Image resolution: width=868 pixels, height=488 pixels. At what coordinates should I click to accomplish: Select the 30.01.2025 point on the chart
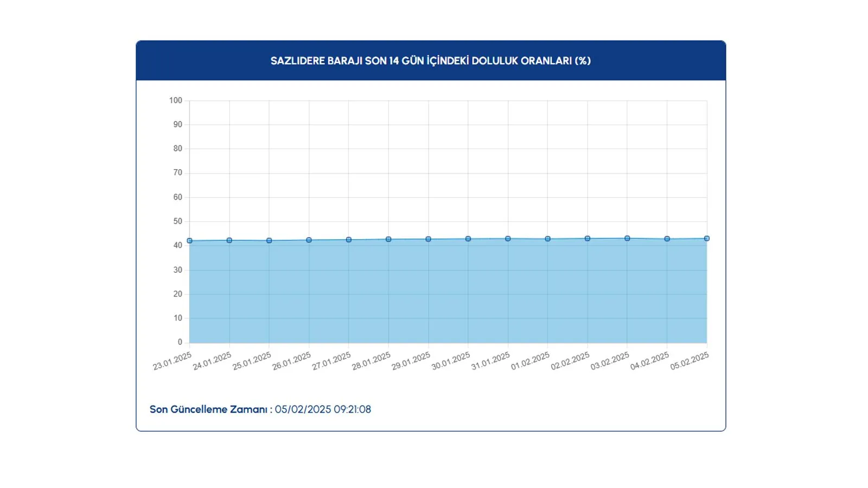coord(468,239)
